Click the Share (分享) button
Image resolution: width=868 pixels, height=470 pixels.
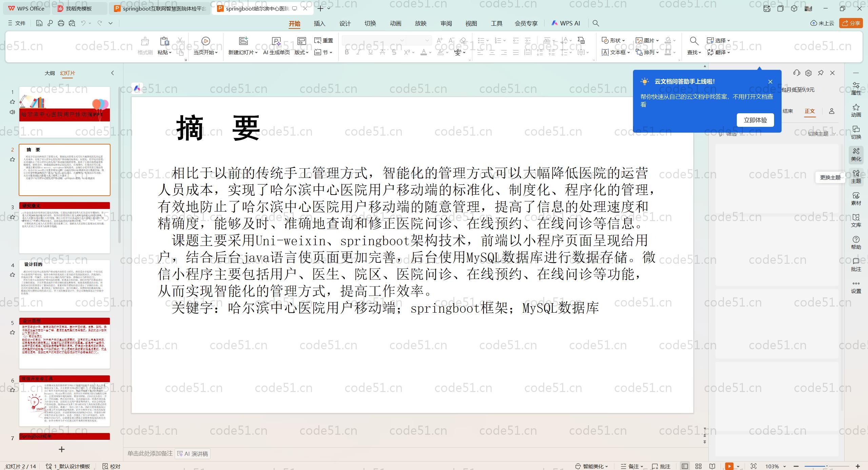click(x=851, y=23)
